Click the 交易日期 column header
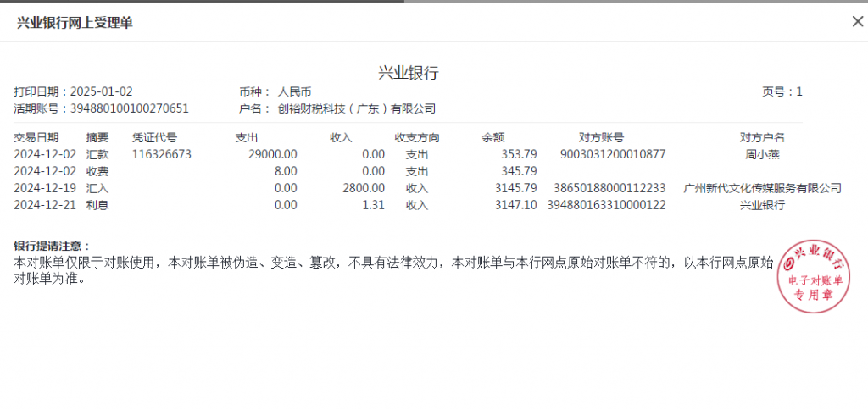This screenshot has height=410, width=868. coord(36,138)
